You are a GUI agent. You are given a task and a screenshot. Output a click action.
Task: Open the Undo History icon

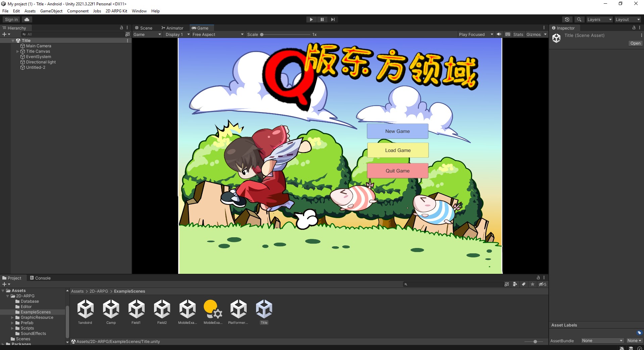point(567,19)
